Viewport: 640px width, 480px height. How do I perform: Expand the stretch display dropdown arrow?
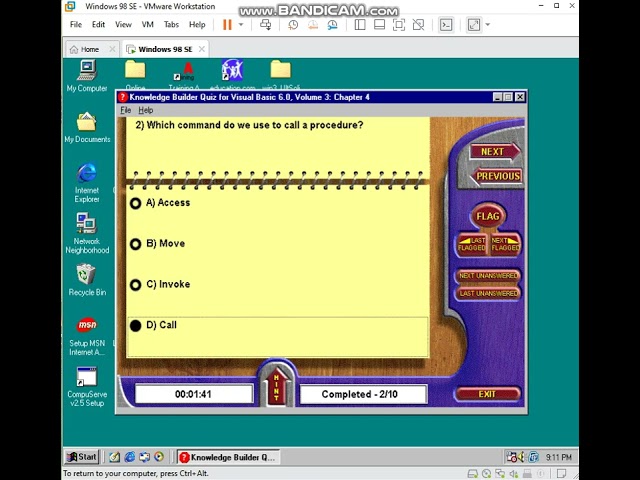coord(487,25)
